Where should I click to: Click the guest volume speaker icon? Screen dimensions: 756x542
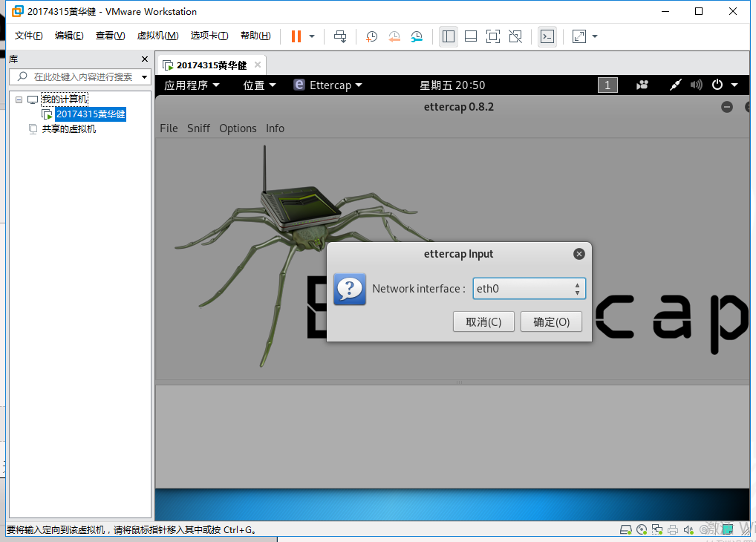(696, 85)
